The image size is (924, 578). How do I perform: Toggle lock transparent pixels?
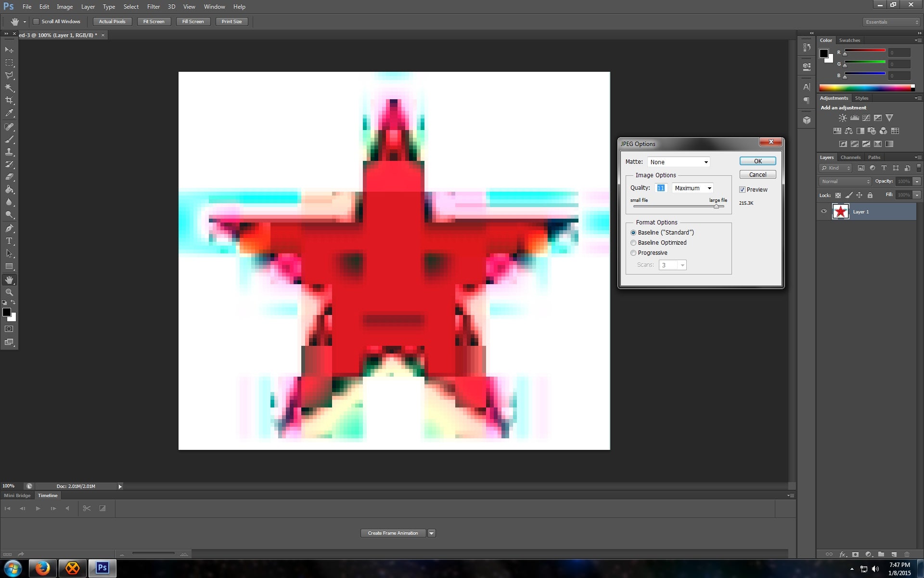(838, 195)
